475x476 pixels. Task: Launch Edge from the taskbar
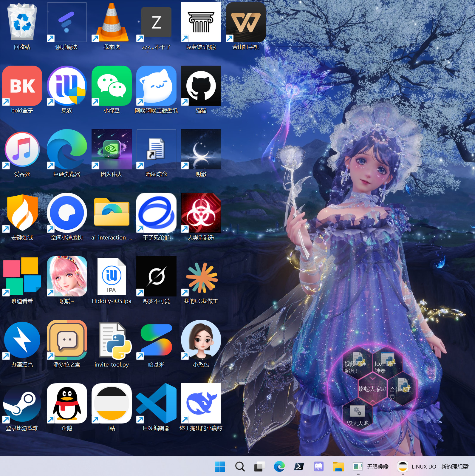pos(279,466)
